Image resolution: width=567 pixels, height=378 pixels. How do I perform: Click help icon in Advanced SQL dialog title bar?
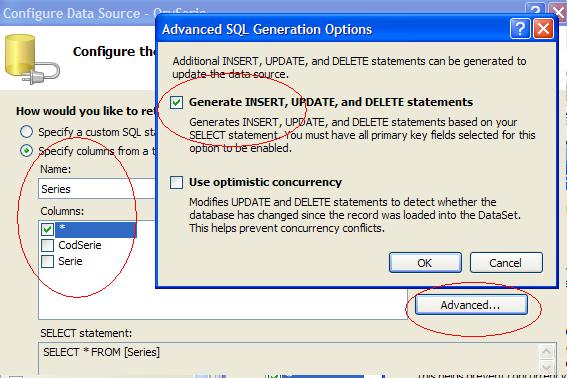click(x=520, y=29)
